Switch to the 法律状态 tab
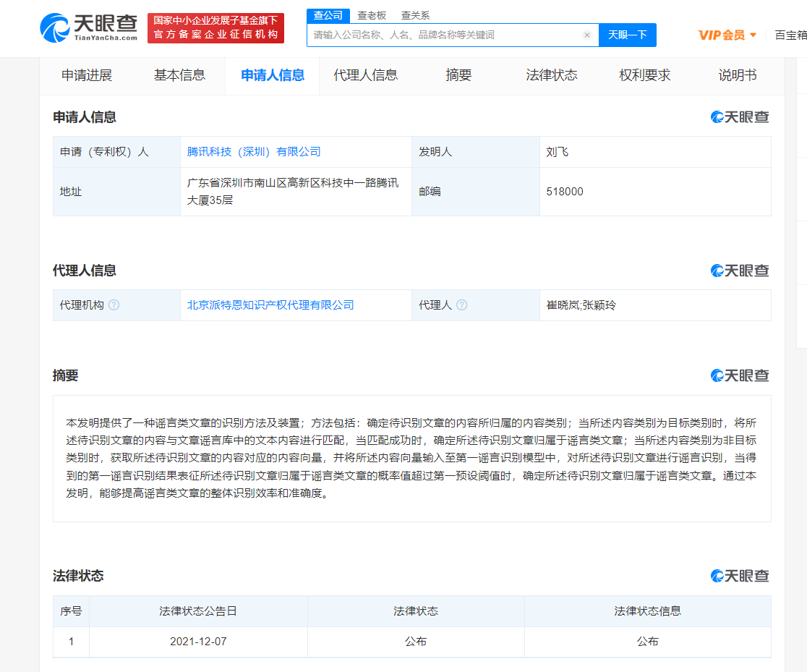 click(551, 75)
